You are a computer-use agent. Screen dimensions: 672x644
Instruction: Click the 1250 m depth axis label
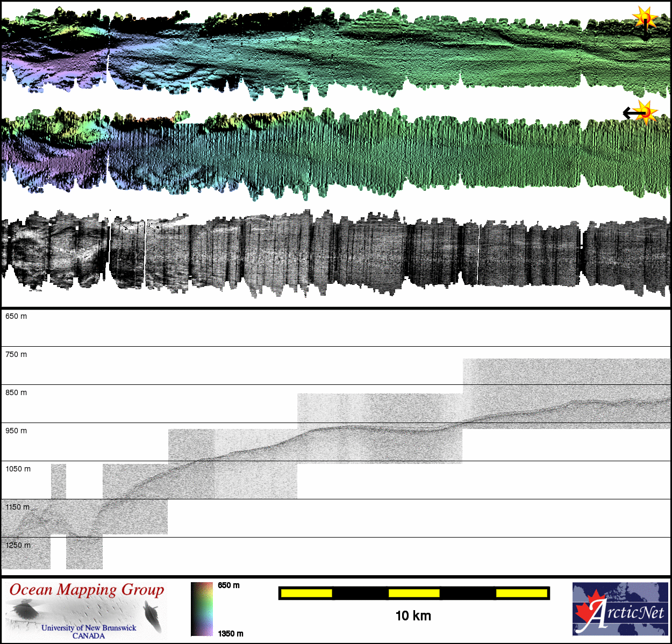pyautogui.click(x=18, y=545)
